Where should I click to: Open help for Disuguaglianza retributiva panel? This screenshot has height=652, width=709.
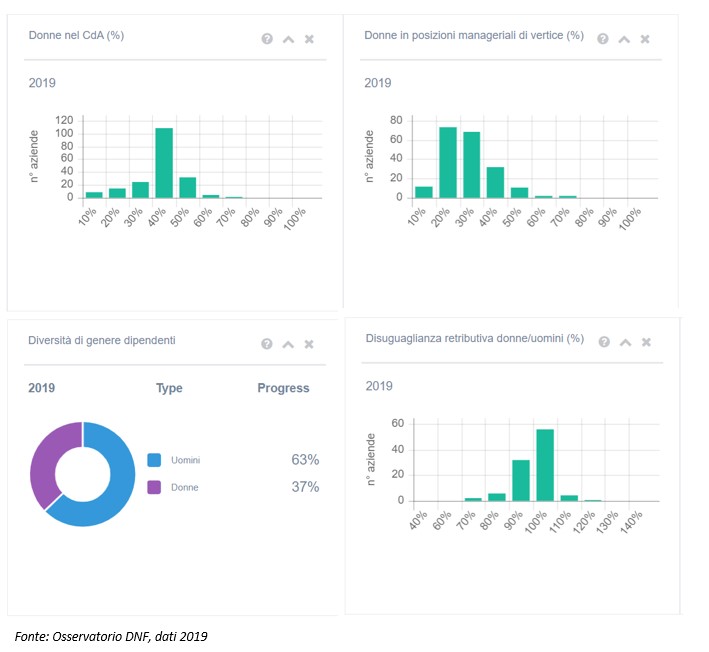point(603,342)
